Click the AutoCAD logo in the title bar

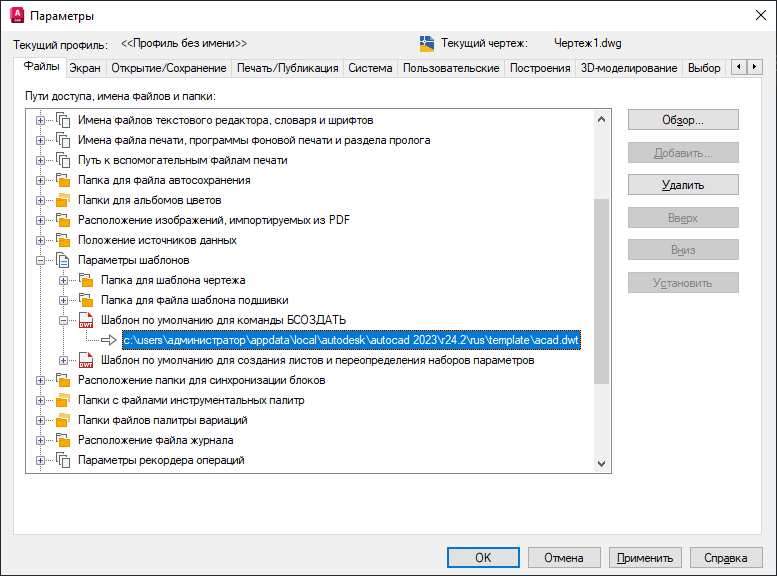click(x=17, y=15)
